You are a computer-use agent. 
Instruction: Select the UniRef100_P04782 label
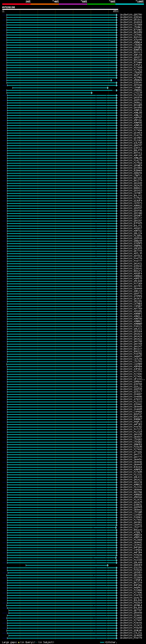click(131, 427)
